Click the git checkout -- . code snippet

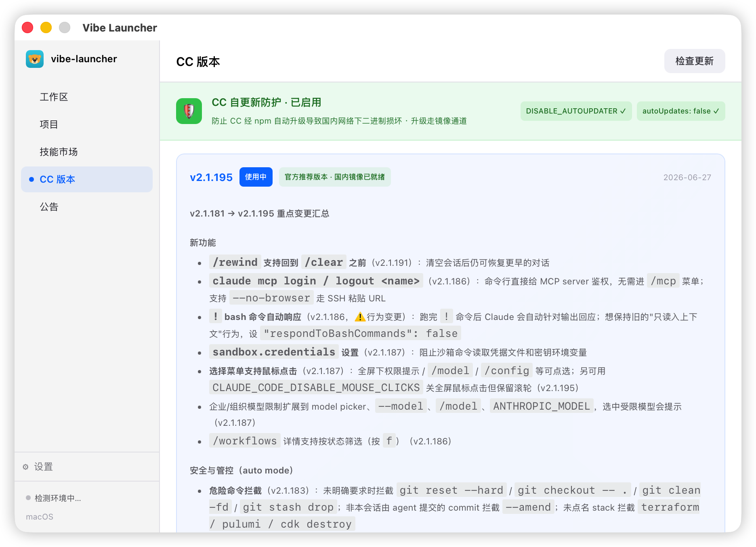coord(573,490)
